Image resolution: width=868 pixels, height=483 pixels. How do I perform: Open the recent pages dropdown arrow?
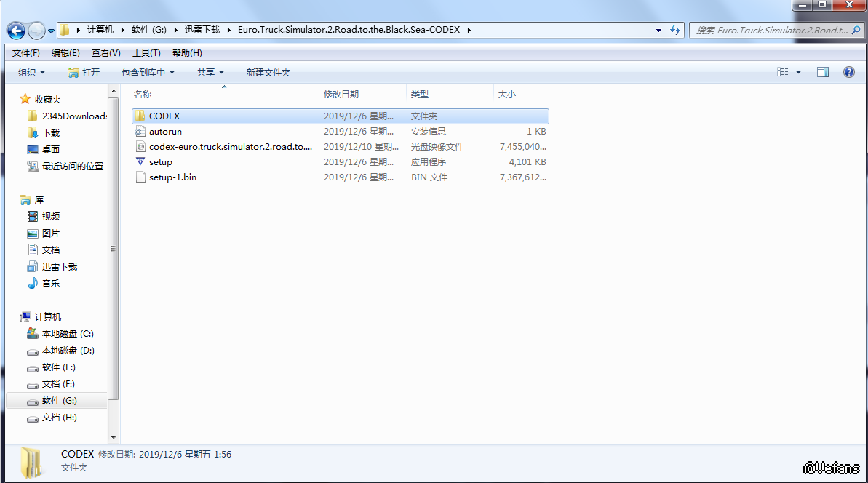[x=51, y=31]
